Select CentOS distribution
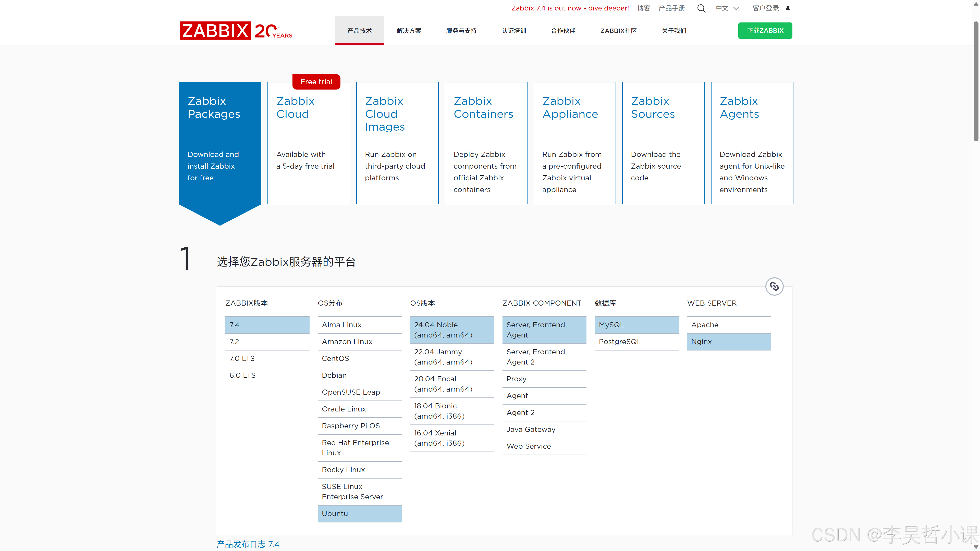This screenshot has height=551, width=980. coord(360,359)
